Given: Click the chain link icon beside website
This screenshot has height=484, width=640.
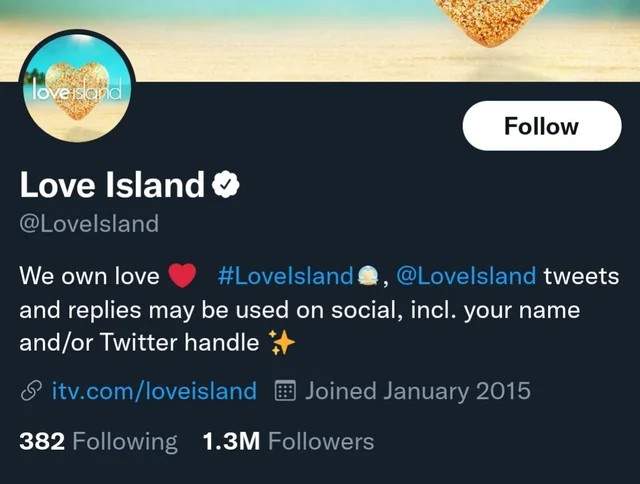Looking at the screenshot, I should [31, 391].
